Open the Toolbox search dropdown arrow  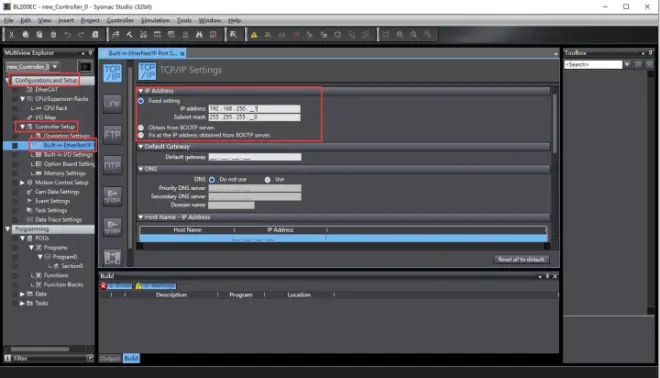[x=627, y=64]
